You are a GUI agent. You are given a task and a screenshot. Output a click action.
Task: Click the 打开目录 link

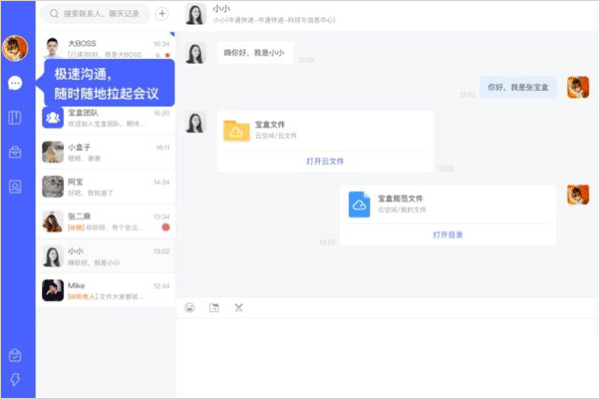[x=448, y=235]
